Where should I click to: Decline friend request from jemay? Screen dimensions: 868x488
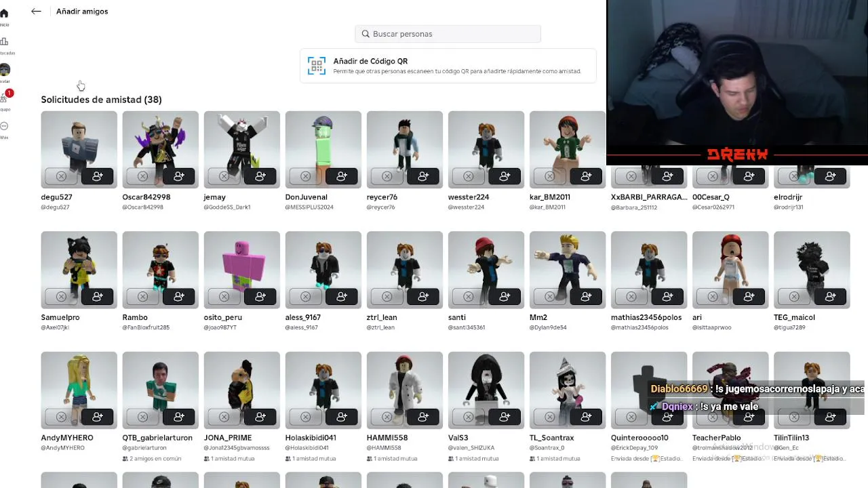tap(224, 176)
